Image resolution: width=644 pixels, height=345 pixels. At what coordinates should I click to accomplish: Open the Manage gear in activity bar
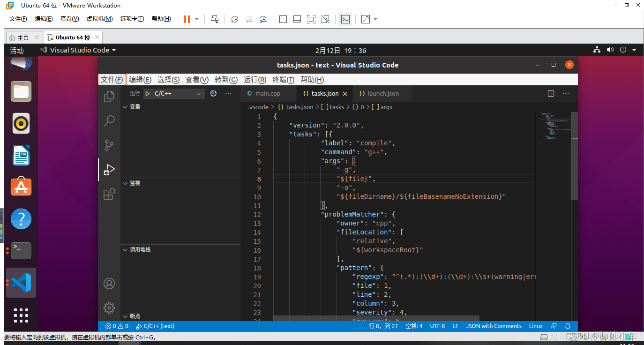(109, 308)
